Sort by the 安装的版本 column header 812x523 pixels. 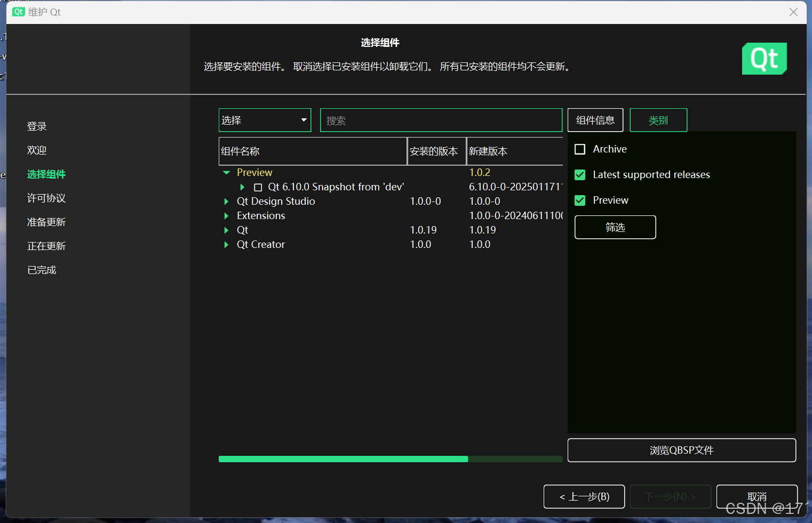pos(437,151)
